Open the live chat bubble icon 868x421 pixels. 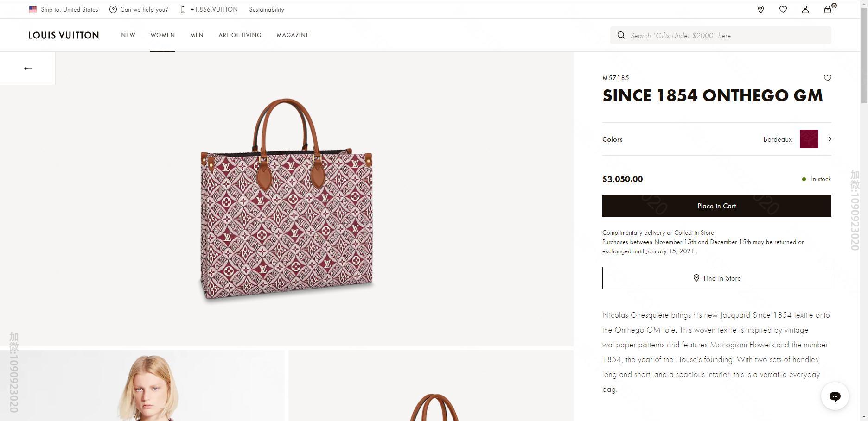point(835,396)
